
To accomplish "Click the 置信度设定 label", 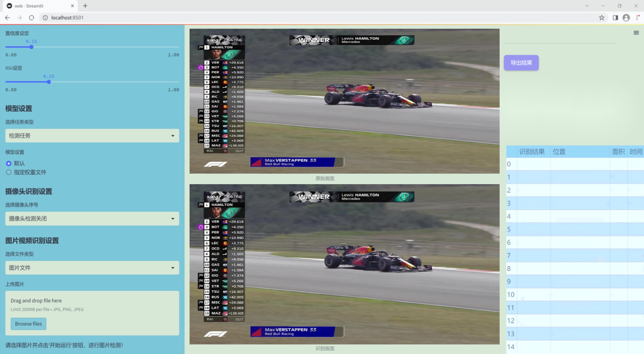I will 17,33.
